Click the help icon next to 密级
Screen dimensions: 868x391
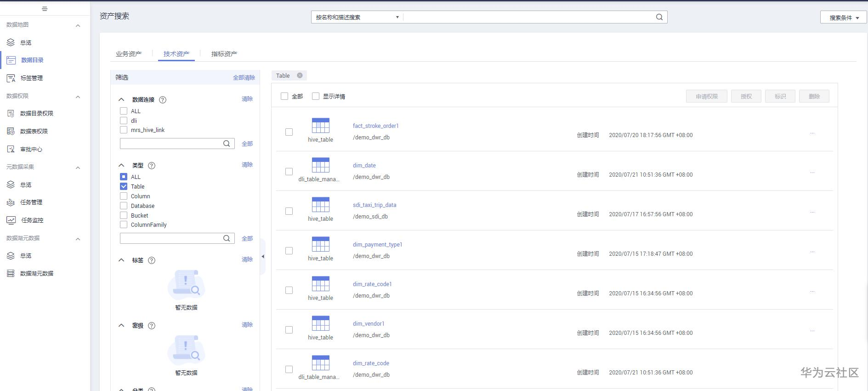point(152,326)
